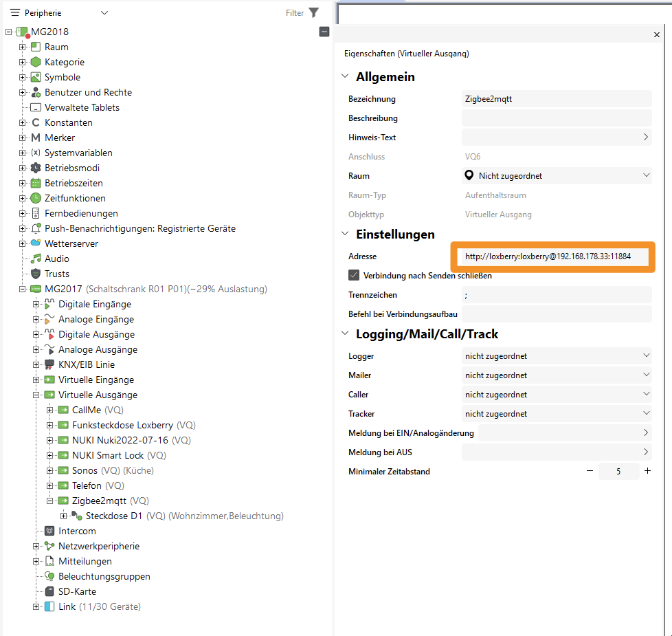Collapse the Logging/Mail/Call/Track section
Image resolution: width=672 pixels, height=636 pixels.
(x=345, y=333)
